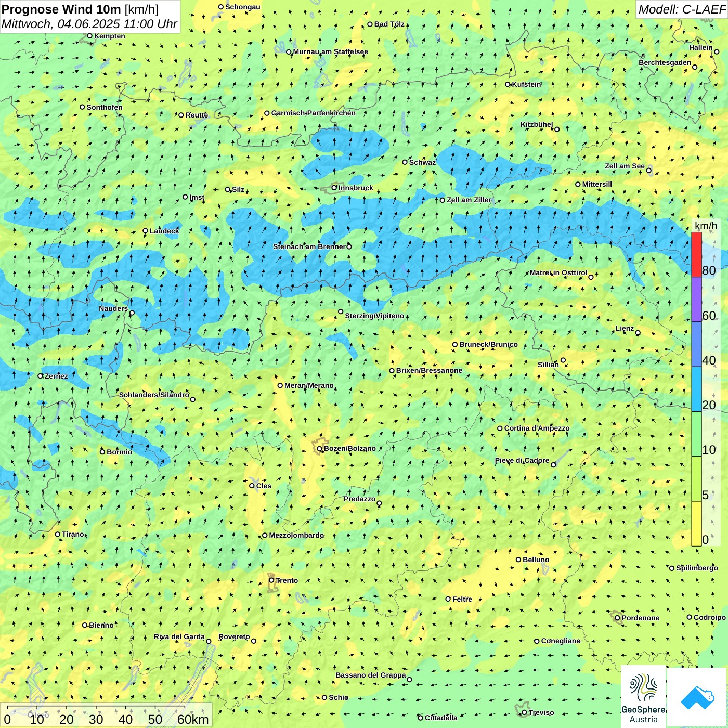Select the Schlanders/Silandro label

coord(154,395)
